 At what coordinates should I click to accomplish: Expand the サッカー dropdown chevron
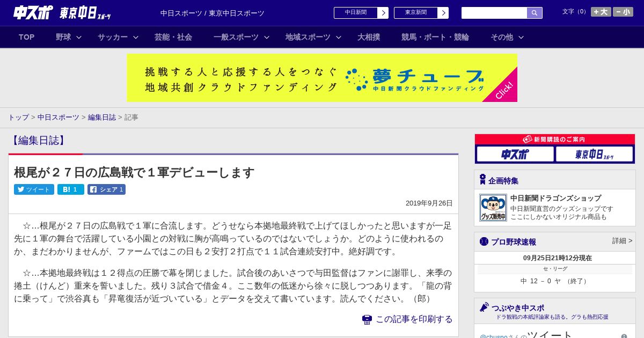136,37
